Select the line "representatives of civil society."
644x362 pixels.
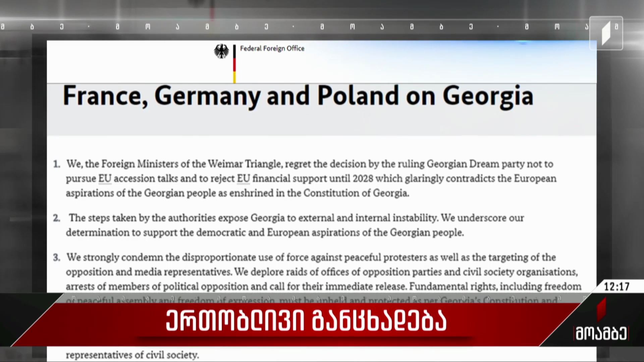(x=132, y=355)
